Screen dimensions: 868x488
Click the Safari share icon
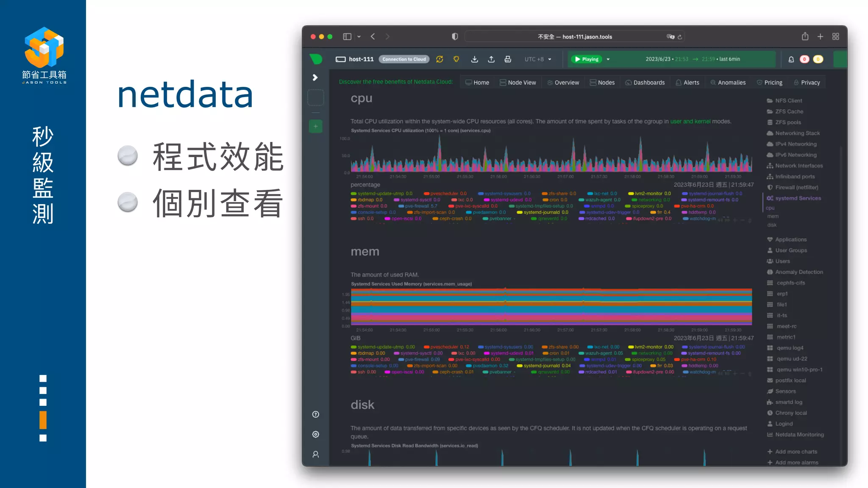[805, 36]
